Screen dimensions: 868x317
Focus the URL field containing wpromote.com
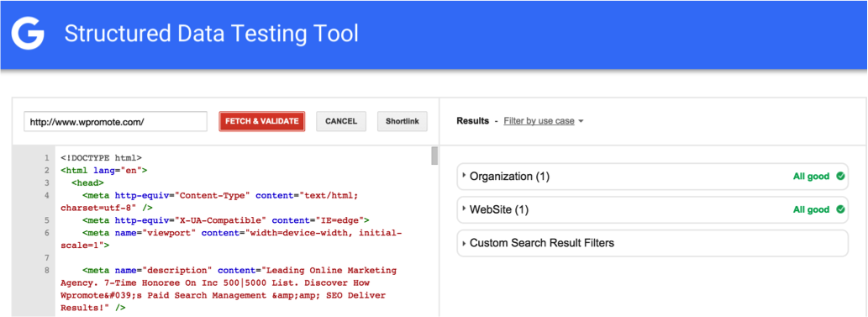click(x=115, y=121)
